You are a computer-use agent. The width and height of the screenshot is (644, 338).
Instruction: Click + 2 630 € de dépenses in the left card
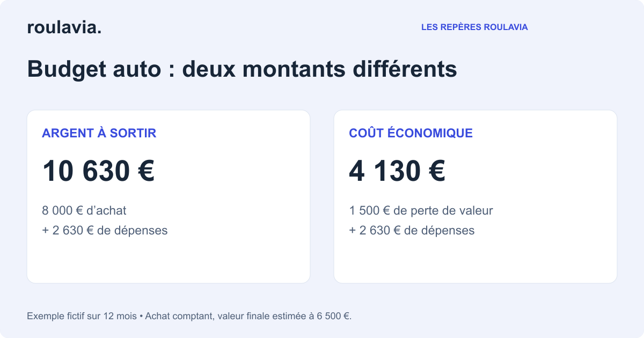click(x=105, y=230)
